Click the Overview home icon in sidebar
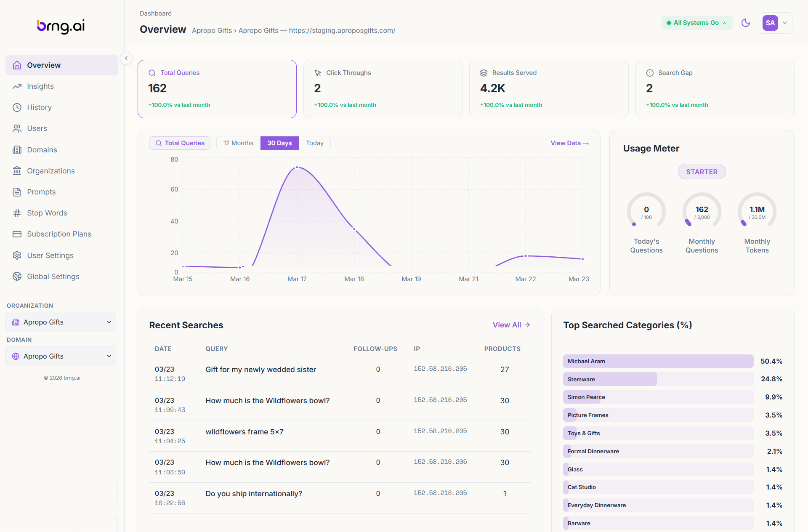808x532 pixels. click(17, 65)
